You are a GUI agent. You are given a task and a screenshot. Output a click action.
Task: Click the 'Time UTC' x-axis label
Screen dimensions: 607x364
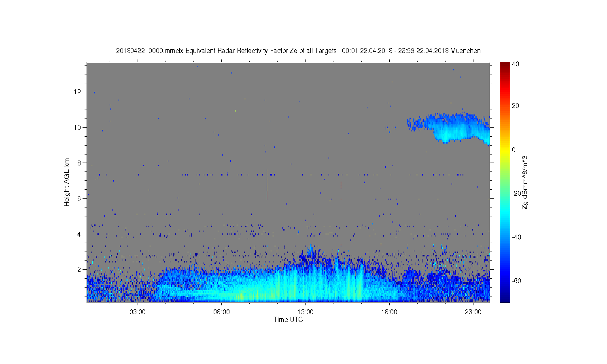(x=288, y=320)
